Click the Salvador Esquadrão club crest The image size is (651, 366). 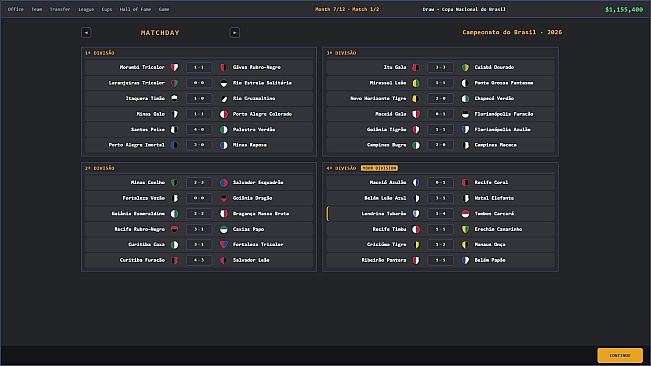pos(223,183)
